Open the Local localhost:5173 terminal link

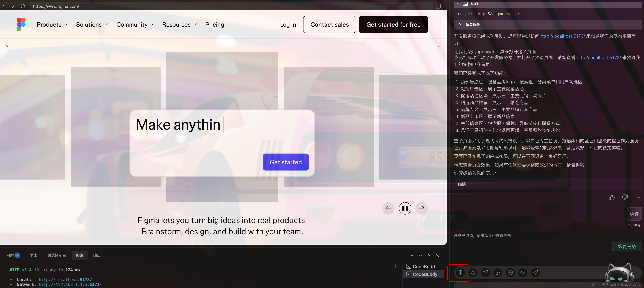pyautogui.click(x=65, y=280)
